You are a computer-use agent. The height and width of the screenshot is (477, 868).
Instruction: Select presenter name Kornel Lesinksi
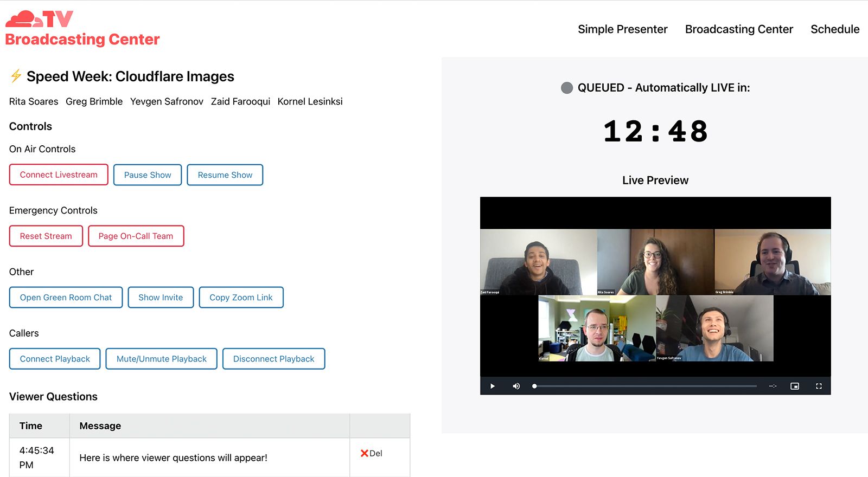(x=310, y=101)
